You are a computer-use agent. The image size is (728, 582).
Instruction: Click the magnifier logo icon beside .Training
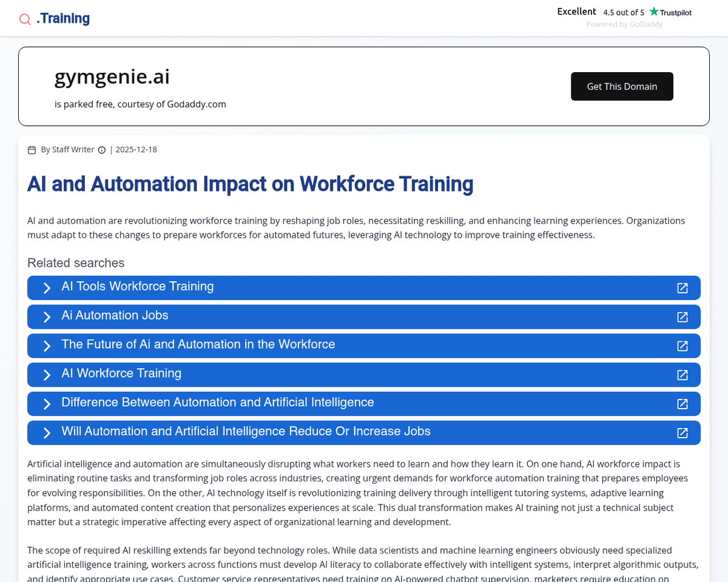click(x=25, y=19)
